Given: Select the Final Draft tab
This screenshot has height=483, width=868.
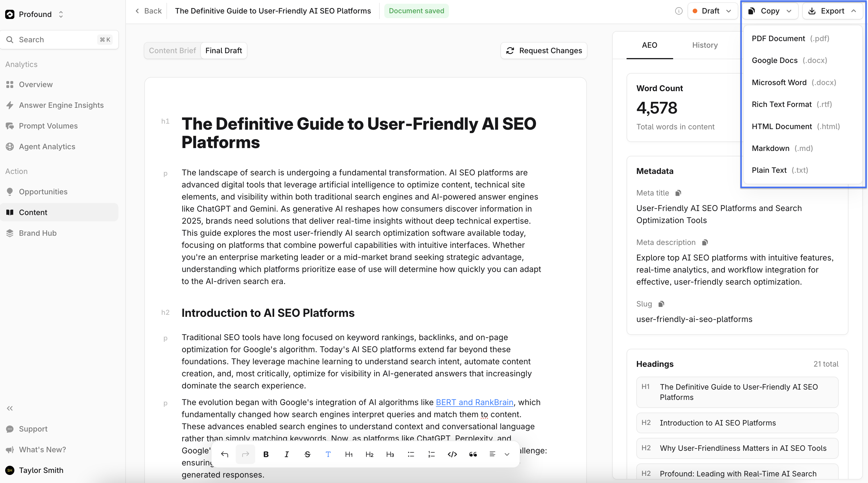Looking at the screenshot, I should [224, 51].
